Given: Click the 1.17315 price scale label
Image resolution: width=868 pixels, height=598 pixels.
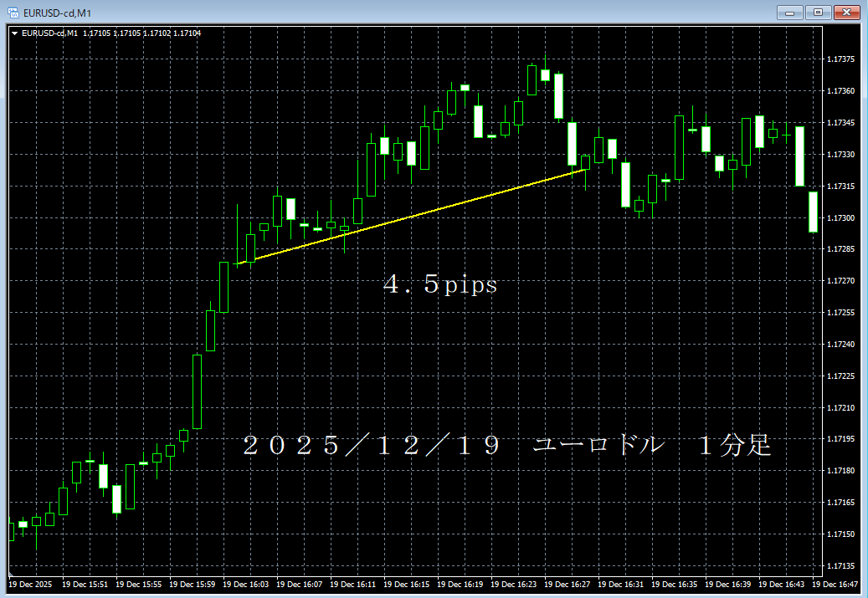Looking at the screenshot, I should (840, 187).
